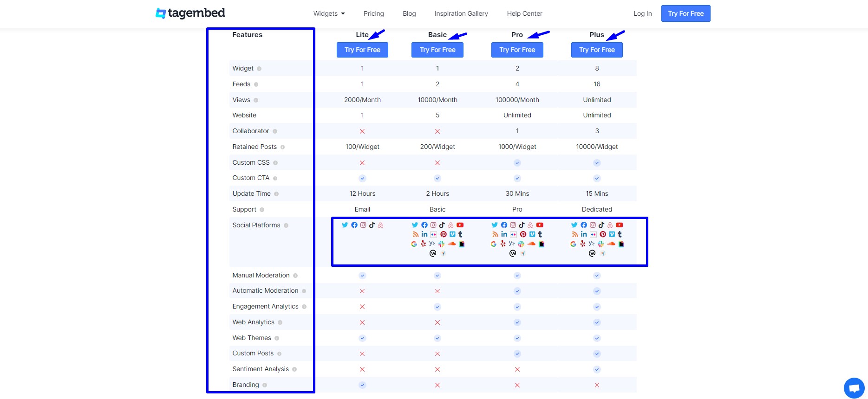
Task: Click the info icon next to Collaborator
Action: [275, 131]
